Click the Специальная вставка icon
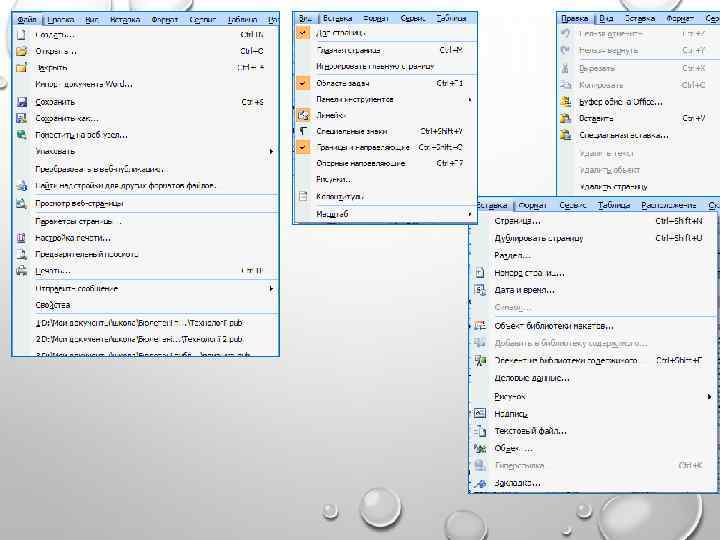Viewport: 720px width, 540px height. [x=566, y=135]
